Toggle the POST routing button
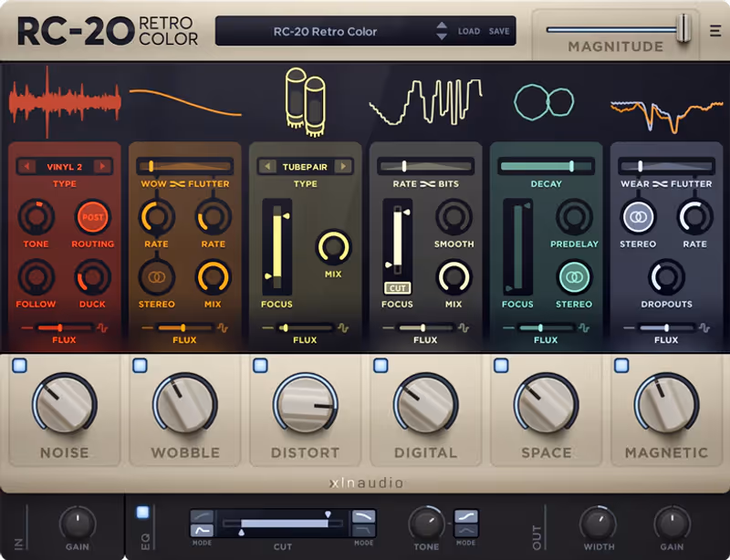 tap(93, 218)
